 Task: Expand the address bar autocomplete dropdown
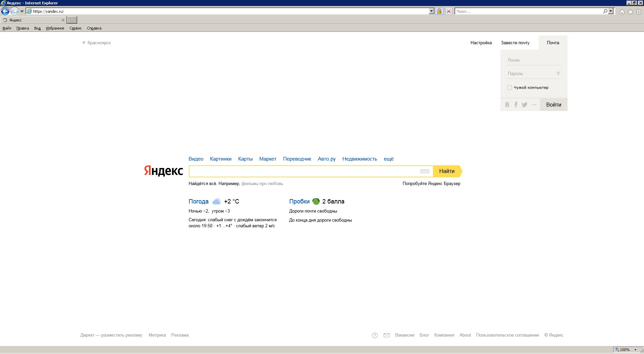432,11
